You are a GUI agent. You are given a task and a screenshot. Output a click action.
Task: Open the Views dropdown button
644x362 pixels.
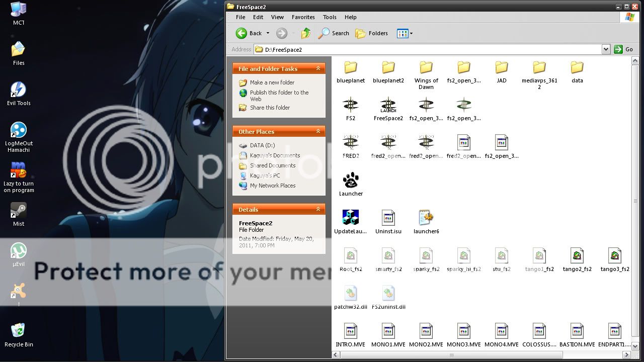[405, 33]
